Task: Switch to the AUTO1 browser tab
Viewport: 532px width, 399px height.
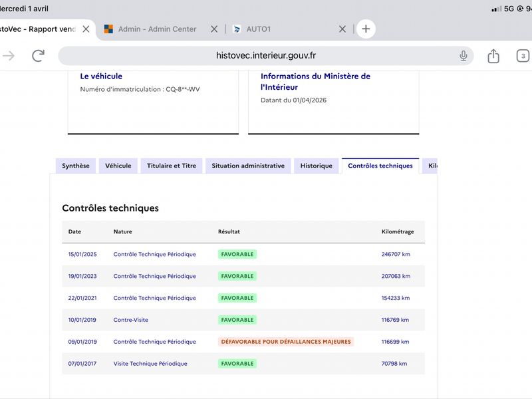Action: [258, 29]
